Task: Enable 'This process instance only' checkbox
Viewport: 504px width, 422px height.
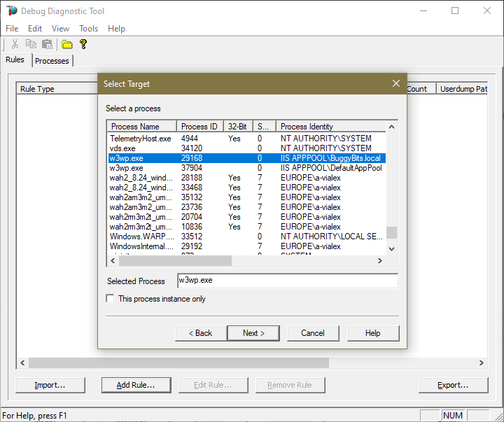Action: tap(110, 299)
